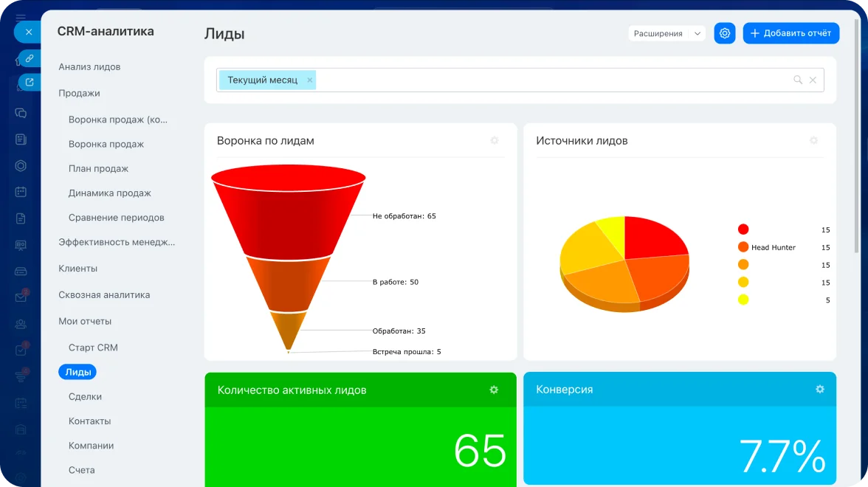Image resolution: width=868 pixels, height=487 pixels.
Task: Open the Сделки report
Action: [85, 396]
